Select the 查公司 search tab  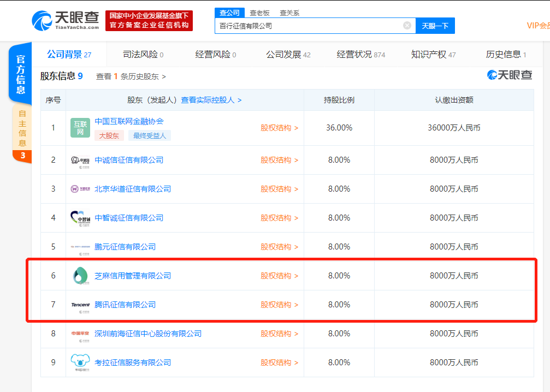(x=229, y=13)
